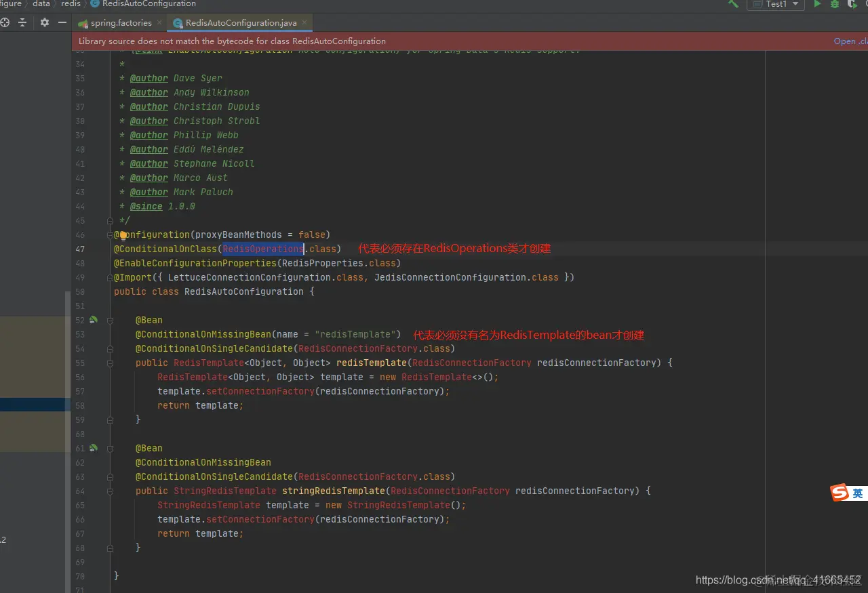This screenshot has height=593, width=868.
Task: Open the Test1 run configuration dropdown
Action: coord(776,4)
